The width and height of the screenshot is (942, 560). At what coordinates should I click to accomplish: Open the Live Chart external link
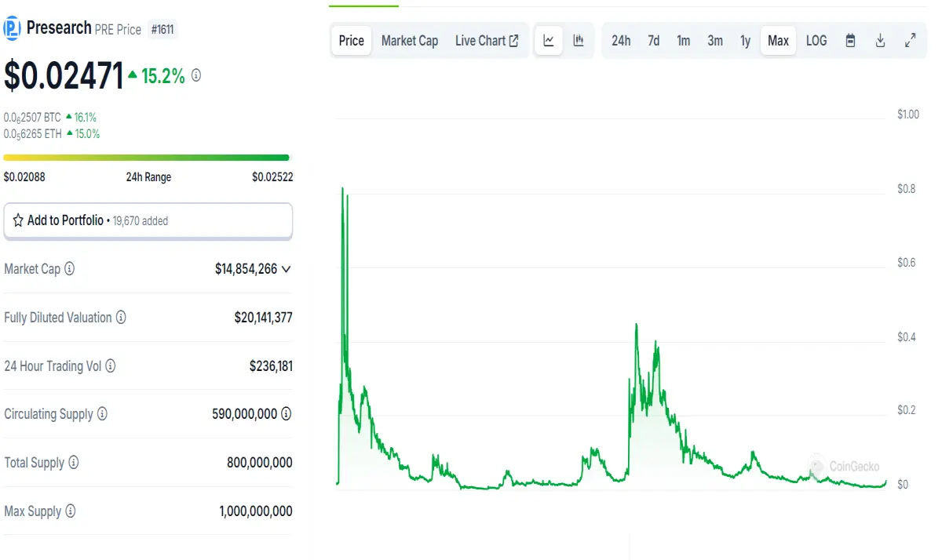pos(487,41)
